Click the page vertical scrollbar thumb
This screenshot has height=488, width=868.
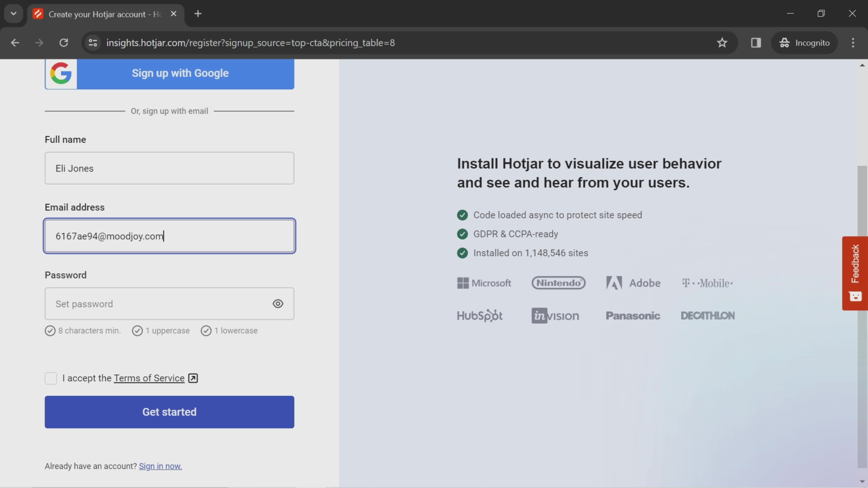(x=862, y=317)
